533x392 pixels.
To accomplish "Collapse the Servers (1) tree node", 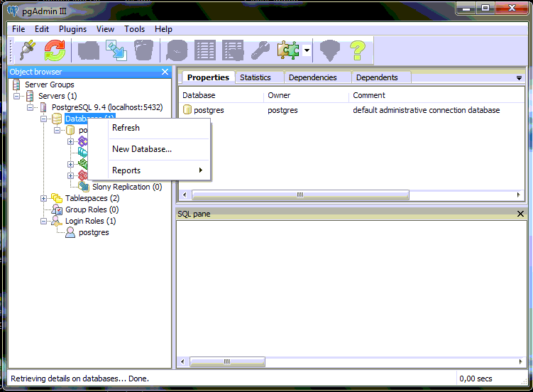I will coord(16,96).
